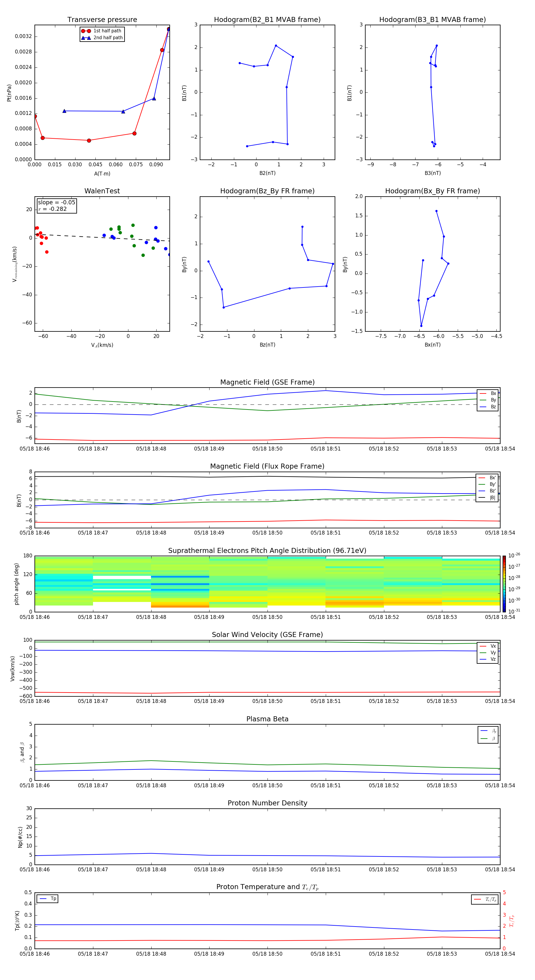The image size is (535, 980).
Task: Click the pitch angle distribution colorbar
Action: click(x=504, y=584)
